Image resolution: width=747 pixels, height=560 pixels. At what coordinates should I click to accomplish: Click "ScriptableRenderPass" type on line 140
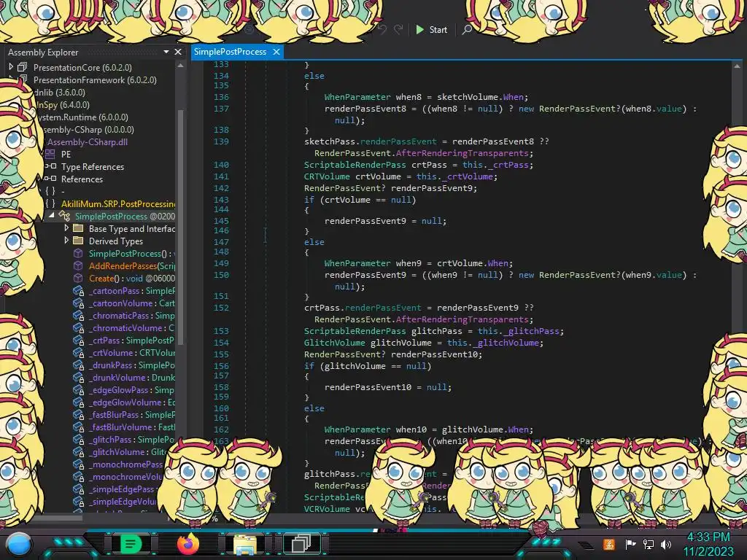355,165
